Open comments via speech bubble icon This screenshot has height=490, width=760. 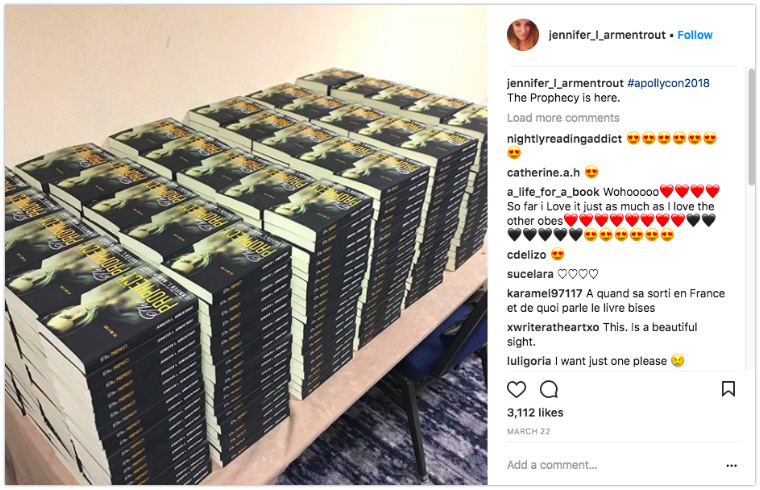(x=549, y=389)
